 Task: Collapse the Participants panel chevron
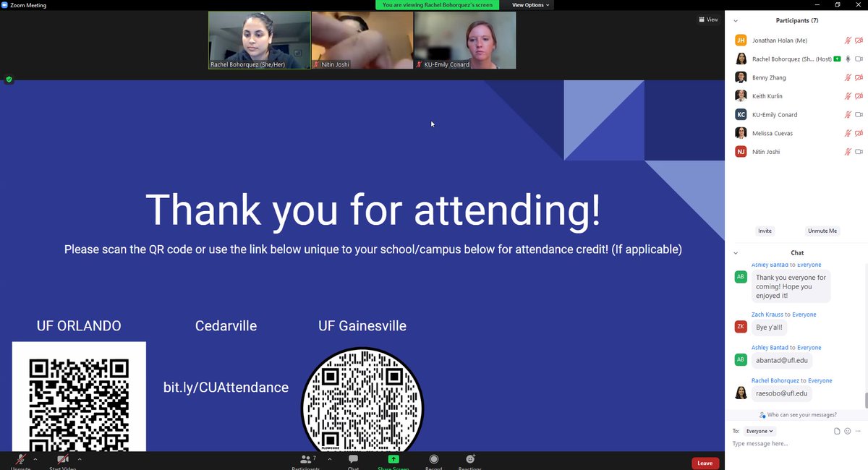736,21
